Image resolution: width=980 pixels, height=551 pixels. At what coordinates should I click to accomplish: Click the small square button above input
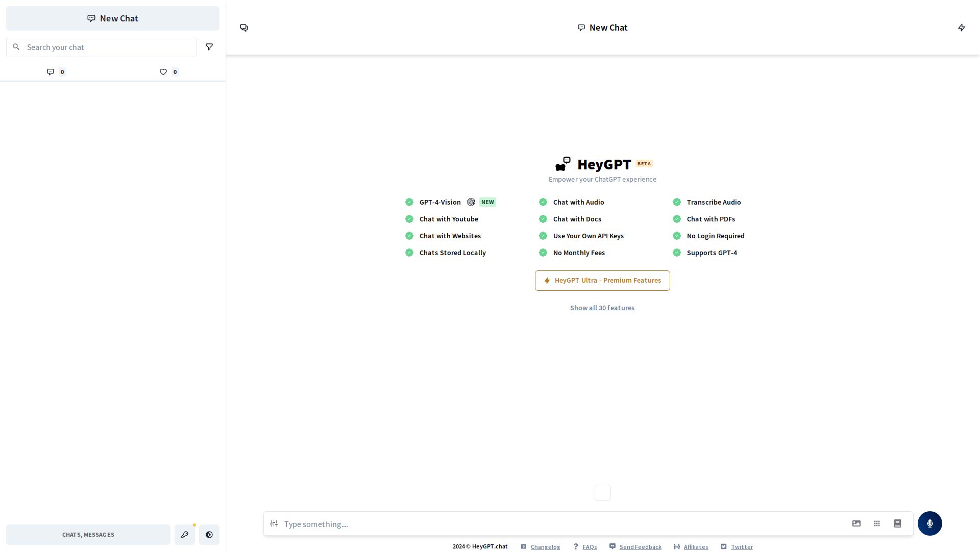pyautogui.click(x=603, y=493)
